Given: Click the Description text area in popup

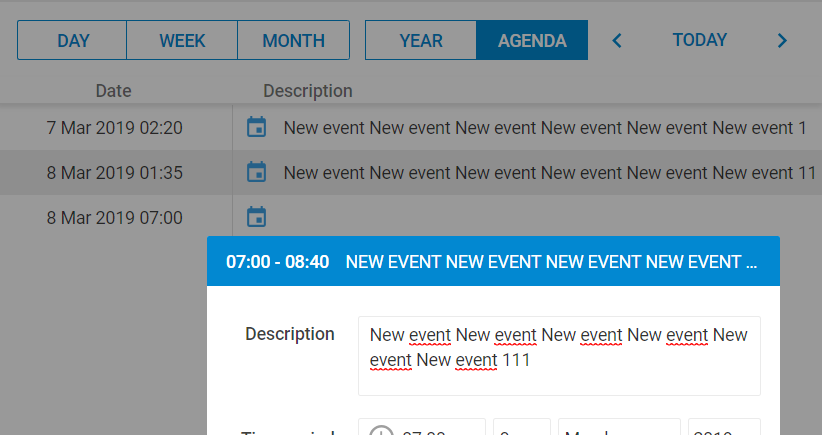Looking at the screenshot, I should click(559, 356).
